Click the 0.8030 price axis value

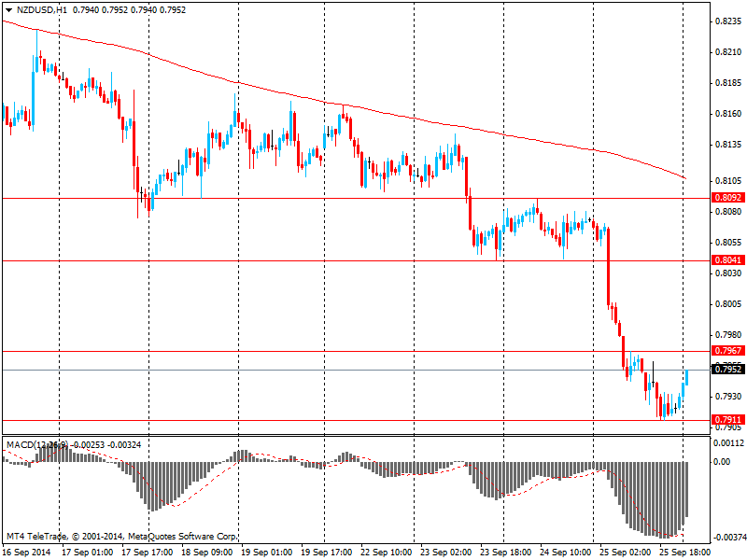tap(729, 273)
